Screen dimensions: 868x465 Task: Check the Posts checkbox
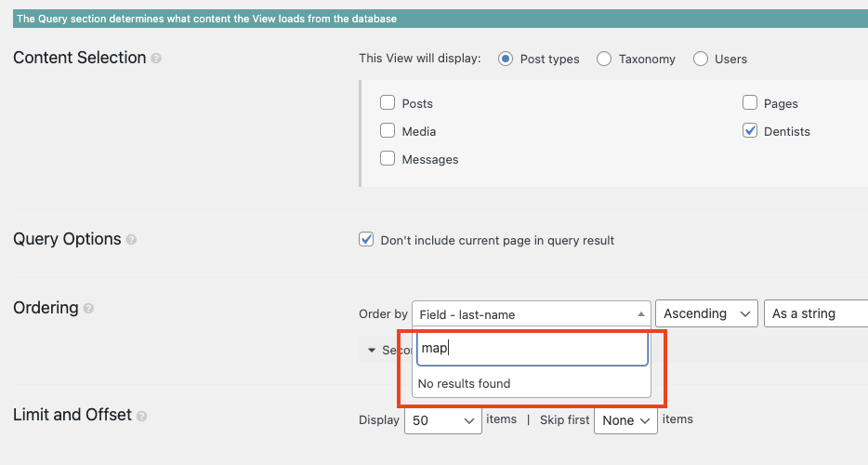(x=388, y=102)
